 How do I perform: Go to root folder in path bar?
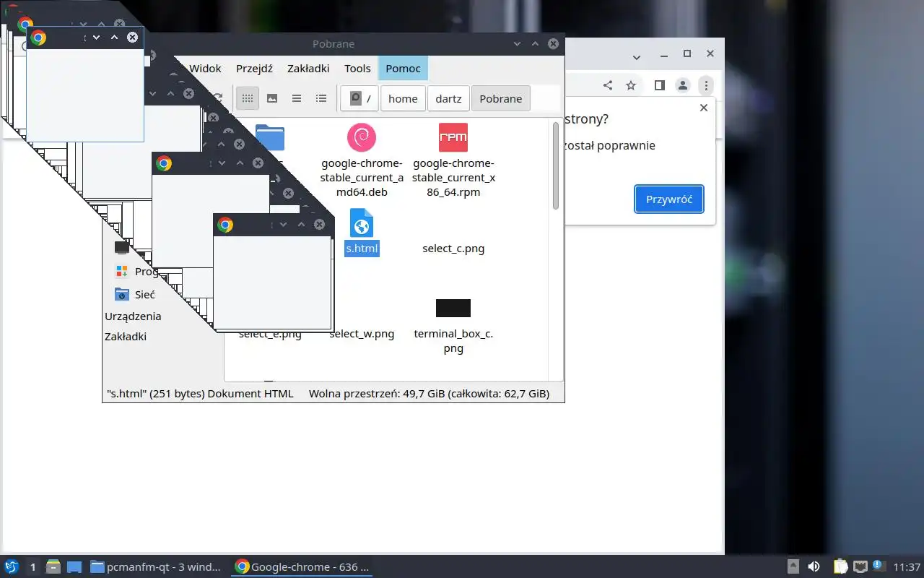click(x=359, y=99)
